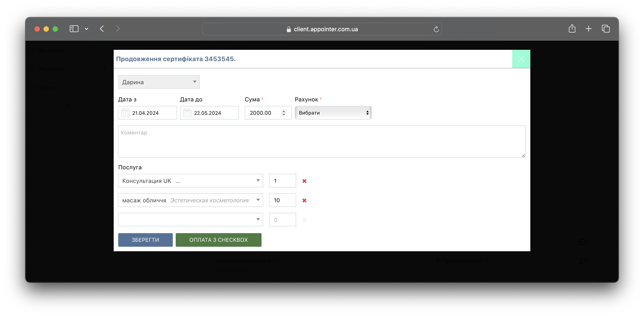Click macOS yellow minimize window button
The height and width of the screenshot is (316, 644).
(x=46, y=29)
